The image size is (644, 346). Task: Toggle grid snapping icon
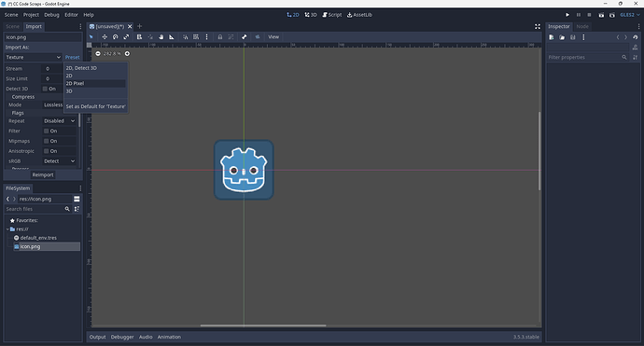tap(196, 37)
